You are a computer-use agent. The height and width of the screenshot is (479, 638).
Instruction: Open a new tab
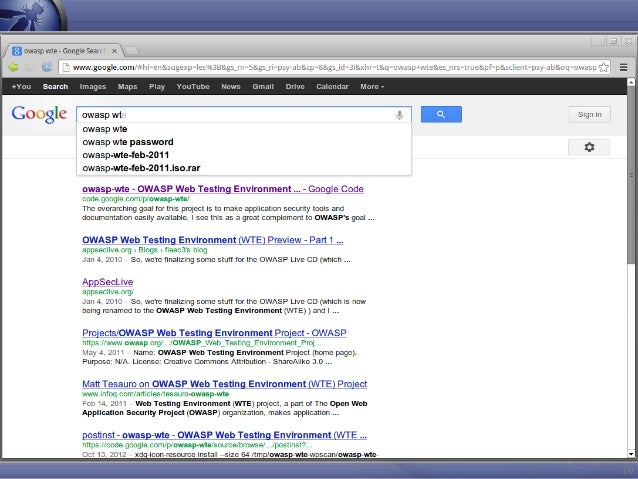[x=131, y=51]
